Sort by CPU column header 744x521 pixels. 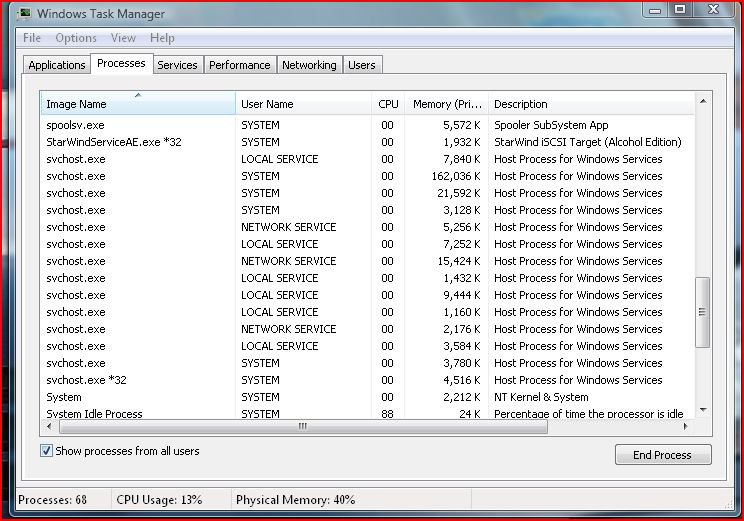click(x=388, y=104)
